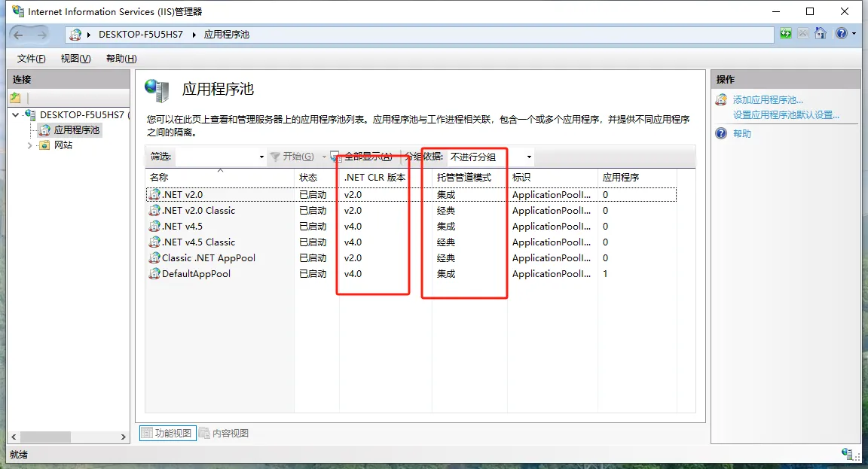The image size is (868, 469).
Task: Expand the 网站 tree node
Action: point(30,145)
